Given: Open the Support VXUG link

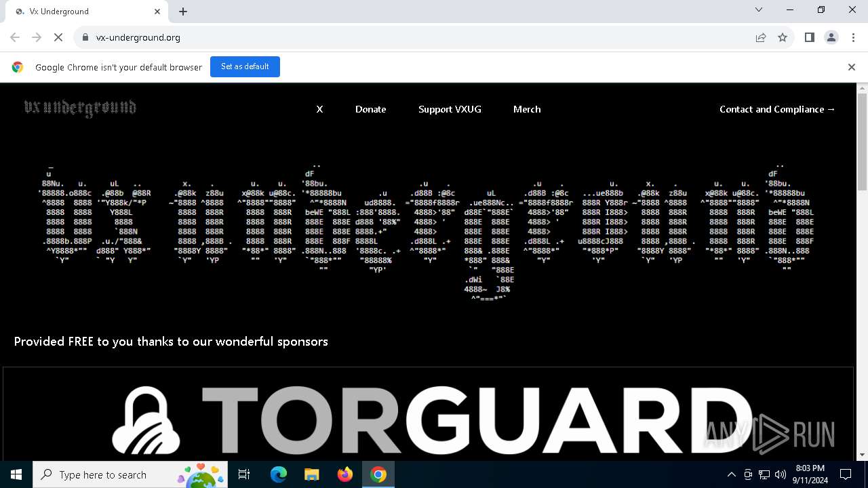Looking at the screenshot, I should tap(450, 109).
